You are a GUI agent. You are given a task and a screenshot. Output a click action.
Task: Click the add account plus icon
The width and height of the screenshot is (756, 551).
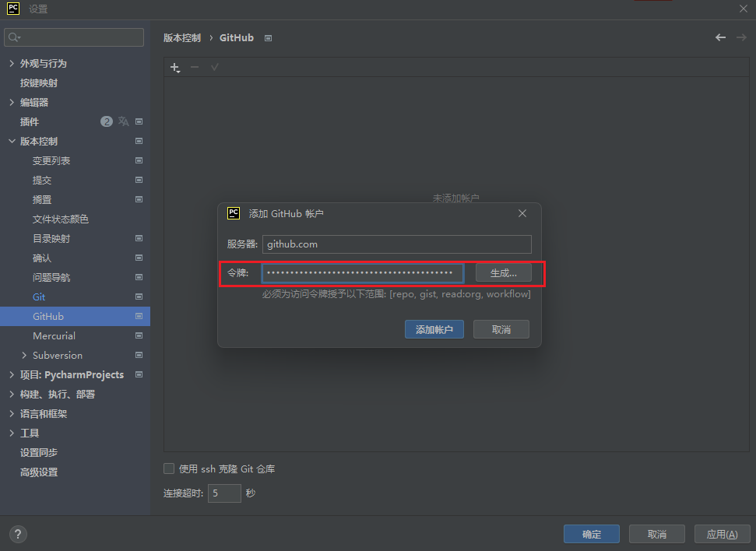pos(175,68)
